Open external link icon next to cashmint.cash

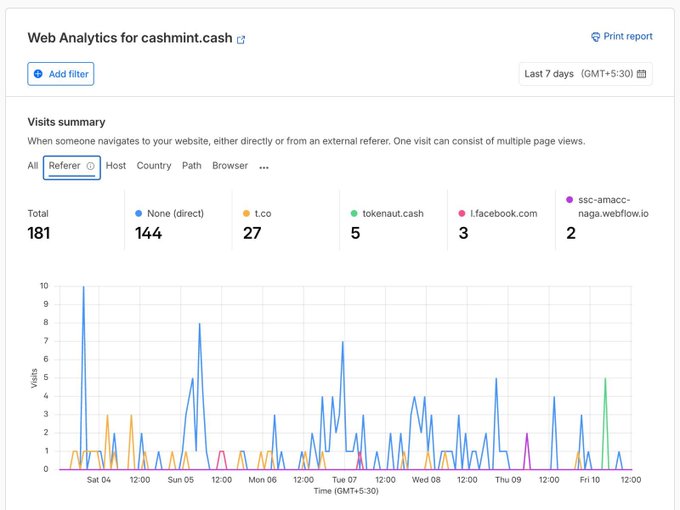(241, 39)
